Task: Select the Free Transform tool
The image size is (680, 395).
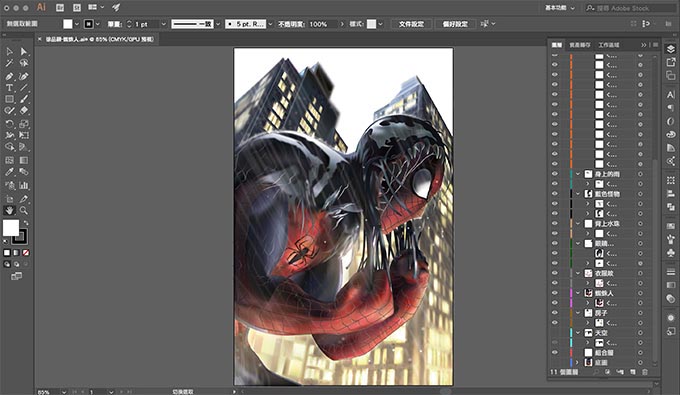Action: tap(24, 135)
